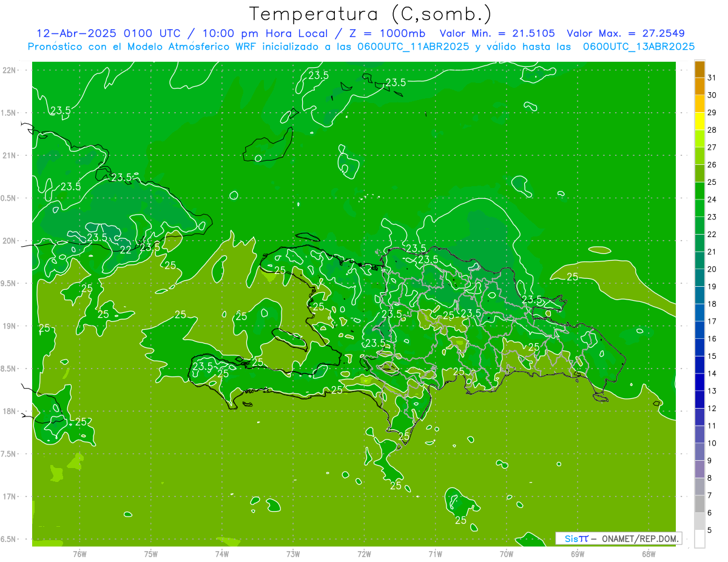The height and width of the screenshot is (562, 728).
Task: Click the 20N latitude axis label
Action: [10, 241]
